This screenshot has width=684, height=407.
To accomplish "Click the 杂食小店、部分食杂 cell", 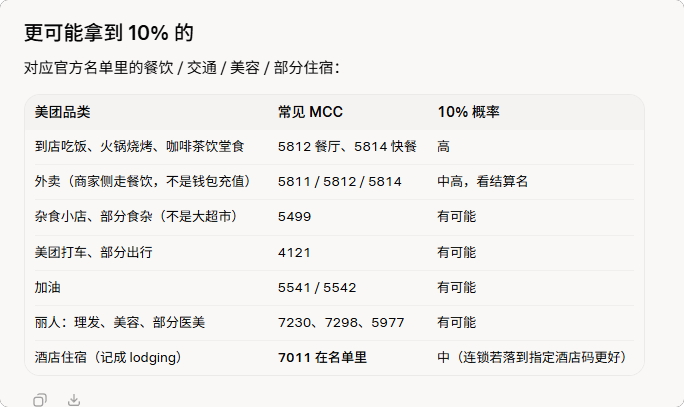I will (x=136, y=217).
